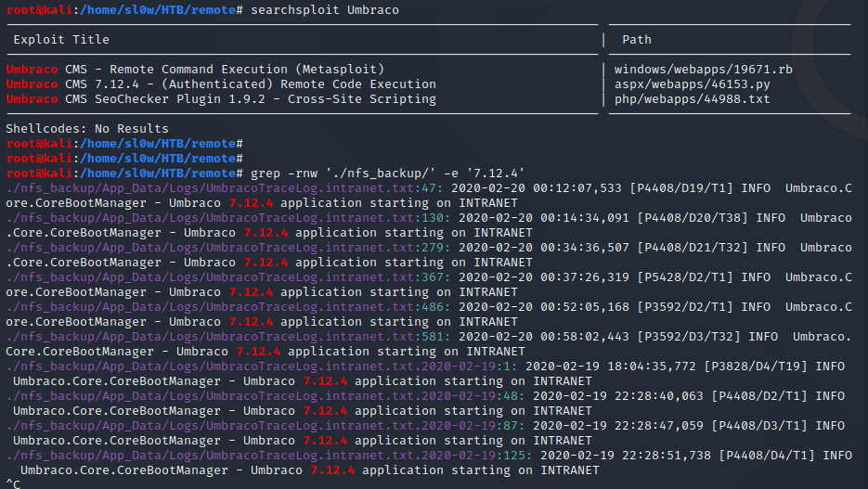Click the Exploit Title column header
Screen dimensions: 868x489
[61, 40]
